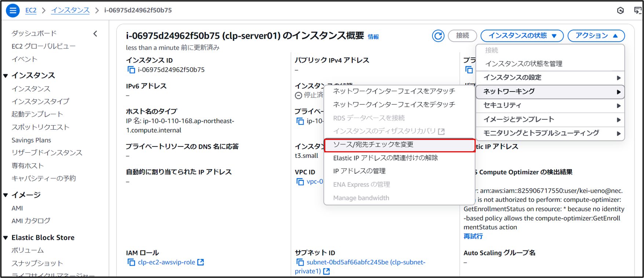Collapse the Elastic Block Store section
The width and height of the screenshot is (644, 278).
pos(6,238)
